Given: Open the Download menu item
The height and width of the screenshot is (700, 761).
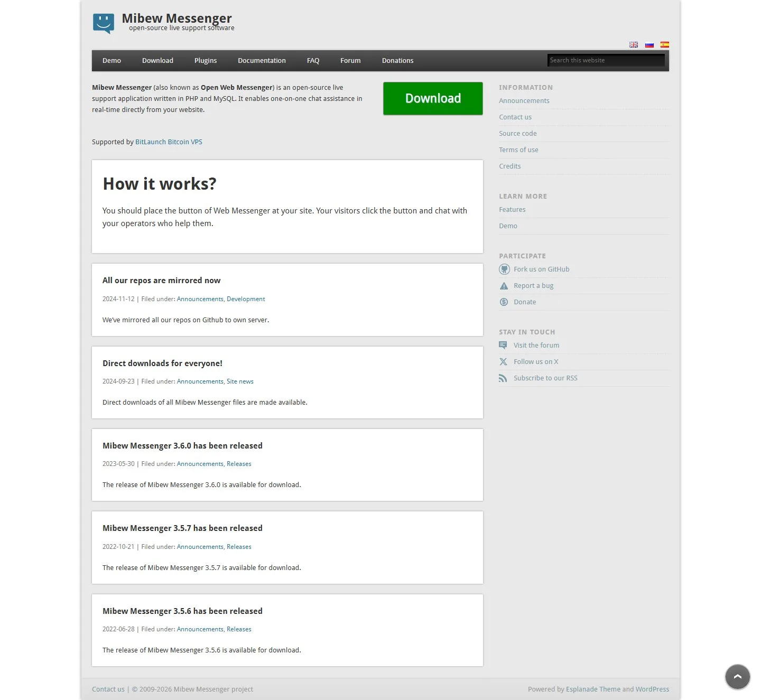Looking at the screenshot, I should (157, 61).
